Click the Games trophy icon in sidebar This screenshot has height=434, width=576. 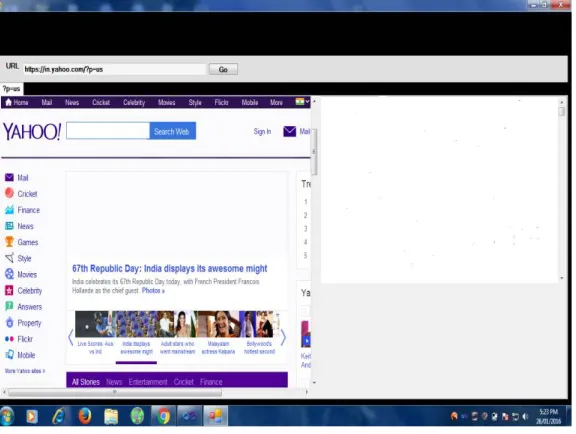[9, 242]
